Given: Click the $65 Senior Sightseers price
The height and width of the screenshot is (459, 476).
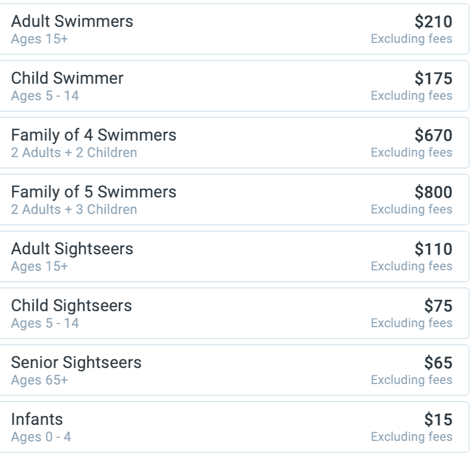Looking at the screenshot, I should point(438,363).
